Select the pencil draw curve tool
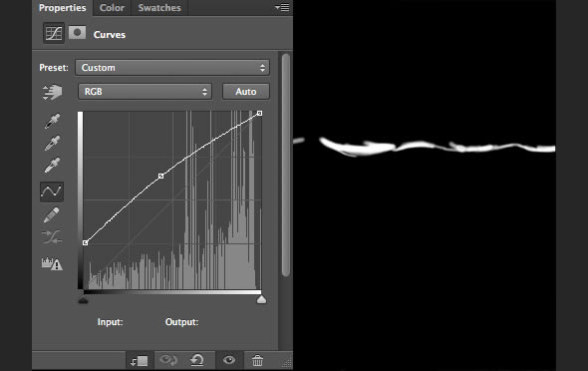The image size is (588, 371). coord(52,215)
